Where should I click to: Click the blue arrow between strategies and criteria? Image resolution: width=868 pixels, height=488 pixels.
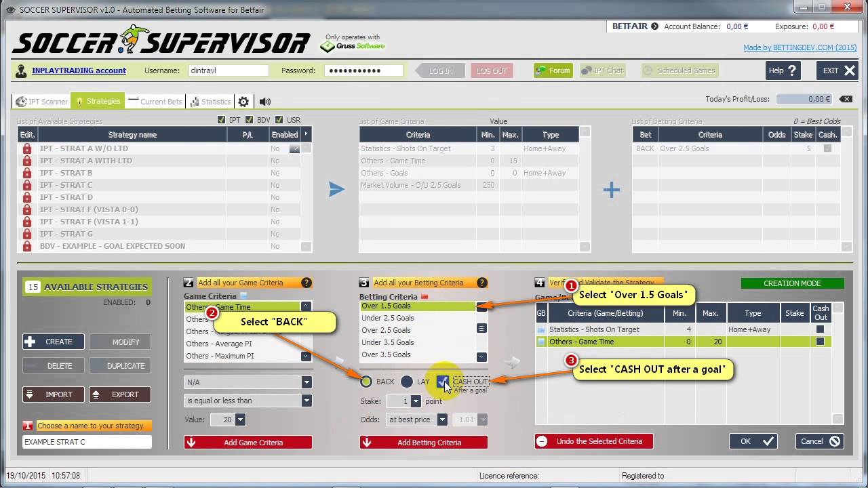point(336,190)
